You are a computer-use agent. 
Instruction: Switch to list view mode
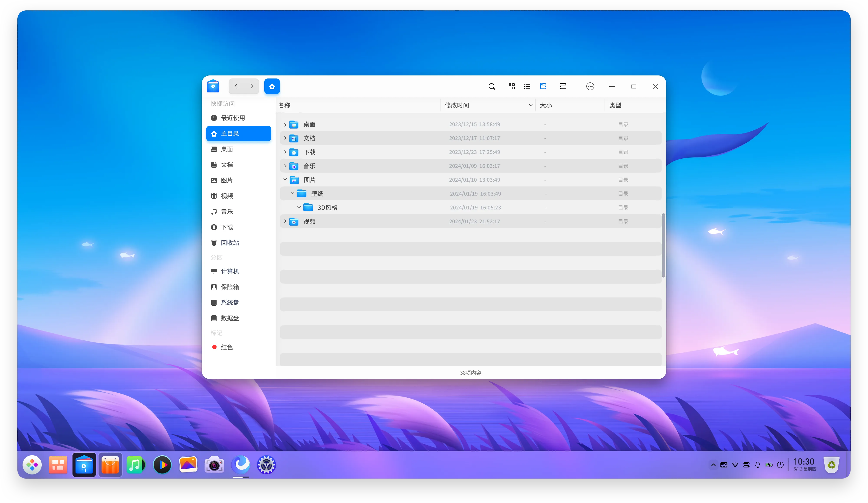(527, 86)
